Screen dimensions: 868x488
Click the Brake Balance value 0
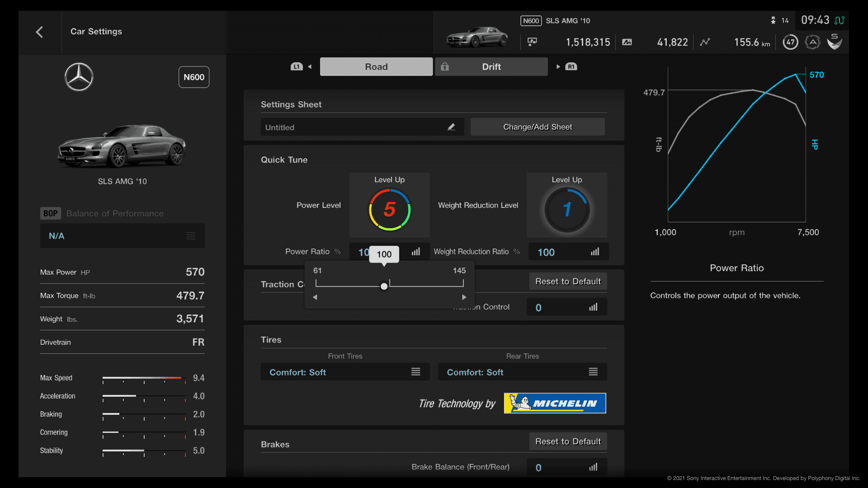pyautogui.click(x=538, y=468)
